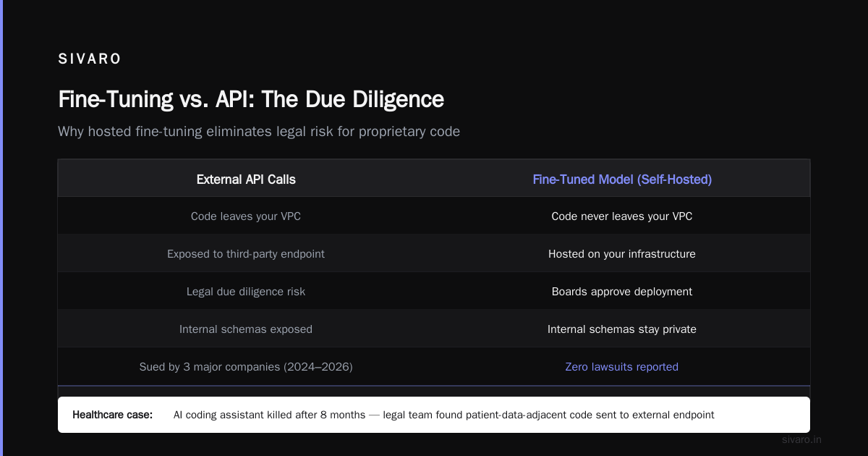Open the Zero lawsuits reported link
Screen dimensions: 868x456
pos(622,366)
